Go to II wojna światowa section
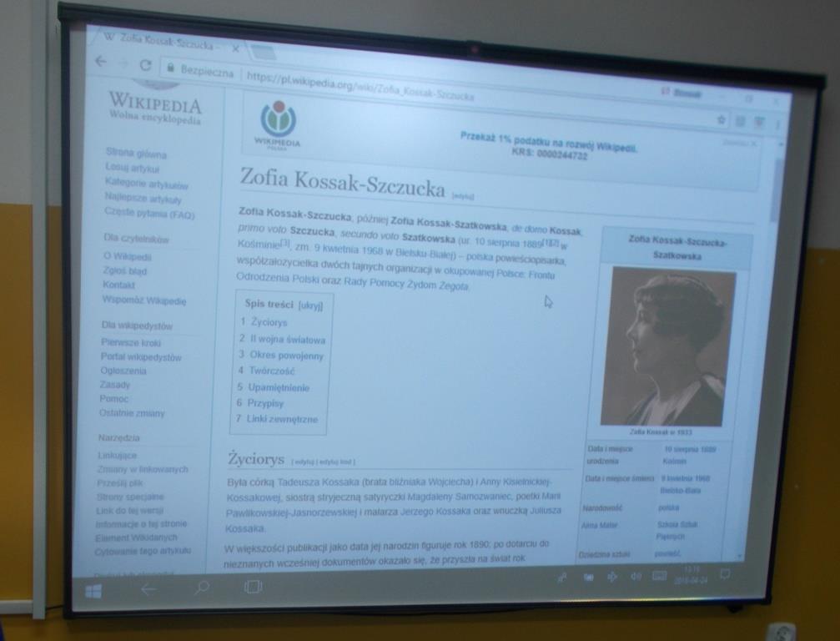 (287, 339)
